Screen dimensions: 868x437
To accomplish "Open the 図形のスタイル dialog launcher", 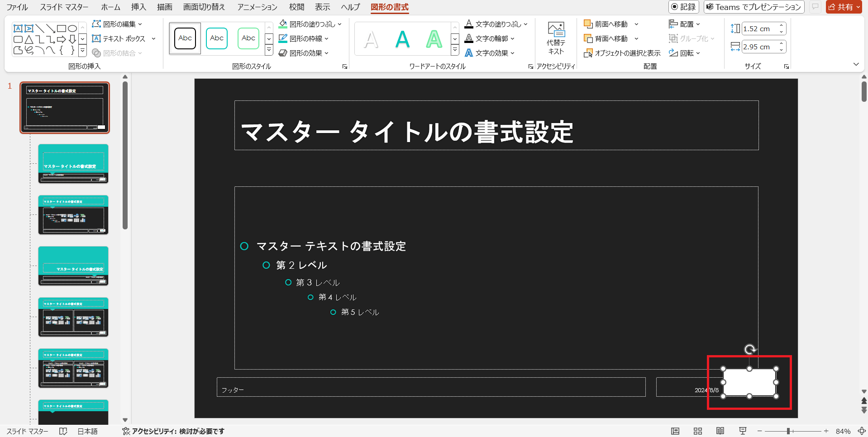I will (x=345, y=66).
